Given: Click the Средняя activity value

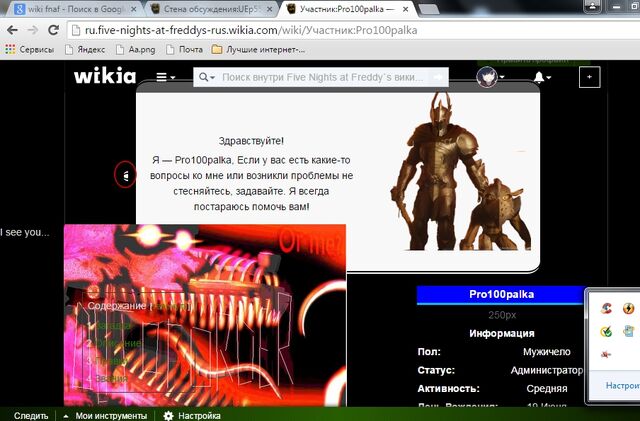Looking at the screenshot, I should tap(547, 388).
